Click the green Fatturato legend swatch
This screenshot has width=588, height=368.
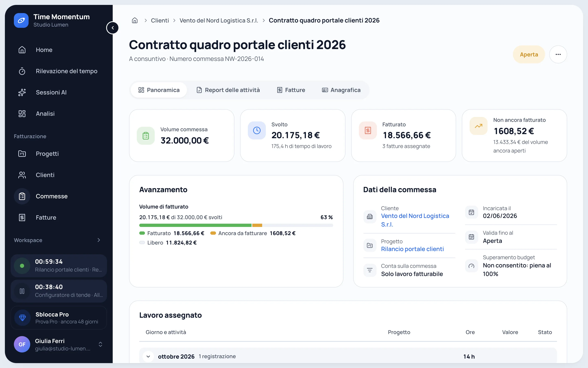click(x=142, y=233)
